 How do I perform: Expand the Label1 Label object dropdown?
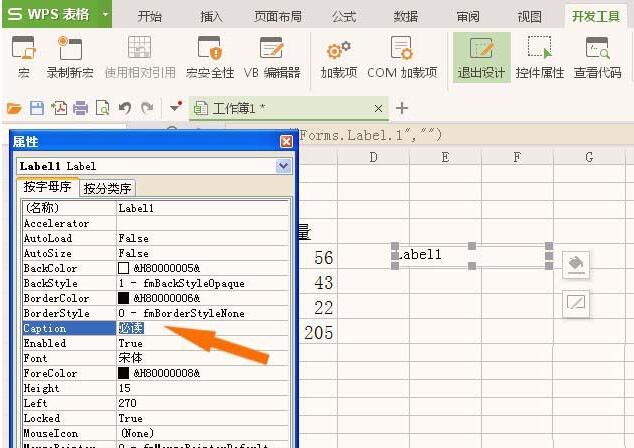(283, 166)
